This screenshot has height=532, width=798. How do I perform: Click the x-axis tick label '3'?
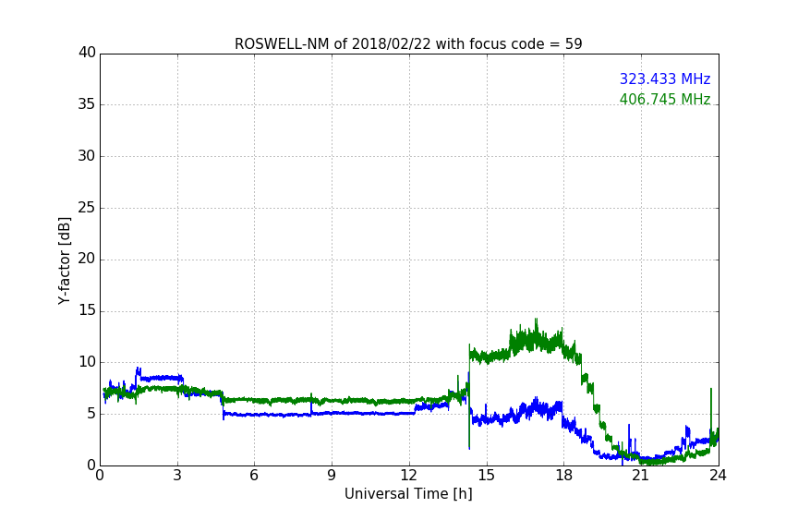click(x=177, y=476)
